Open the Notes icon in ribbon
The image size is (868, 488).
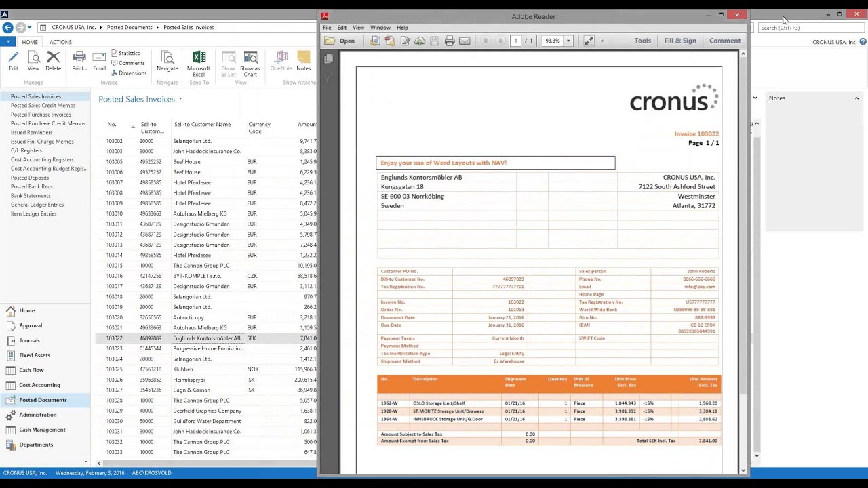[x=303, y=58]
